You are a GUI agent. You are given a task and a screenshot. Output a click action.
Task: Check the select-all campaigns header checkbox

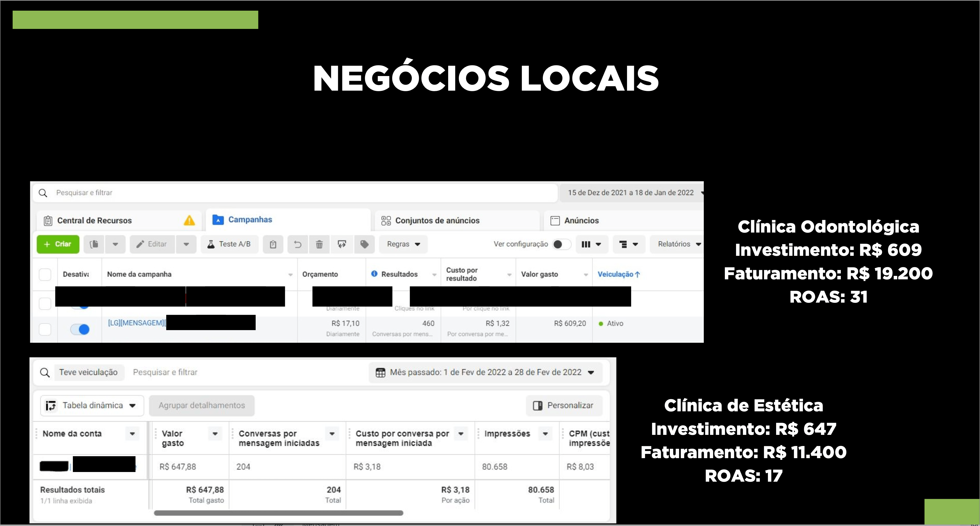point(45,274)
